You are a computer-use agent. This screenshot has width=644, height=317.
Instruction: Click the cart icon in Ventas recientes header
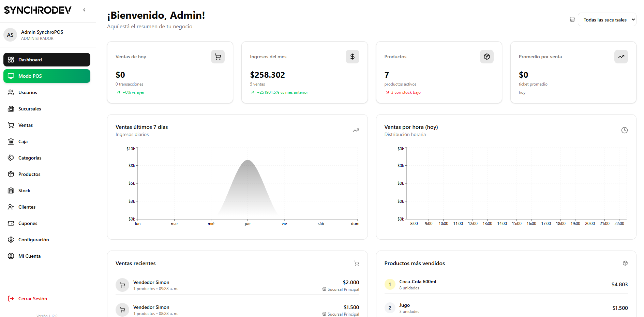click(x=356, y=263)
